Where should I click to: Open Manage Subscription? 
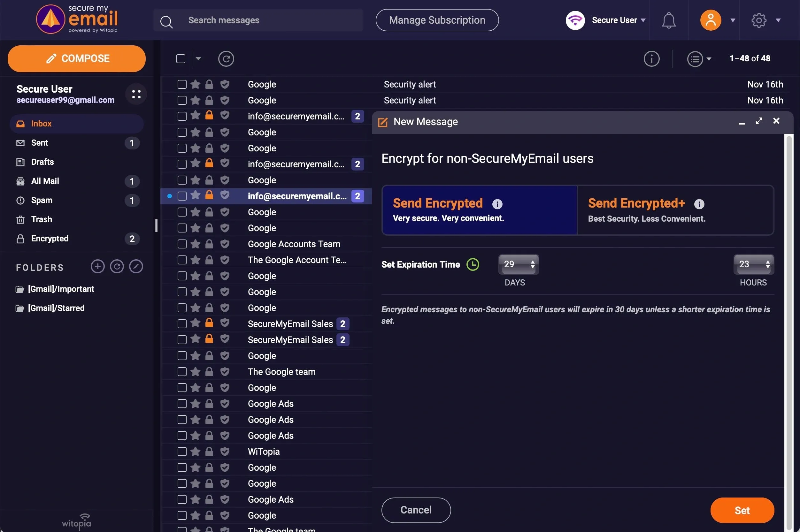click(437, 20)
